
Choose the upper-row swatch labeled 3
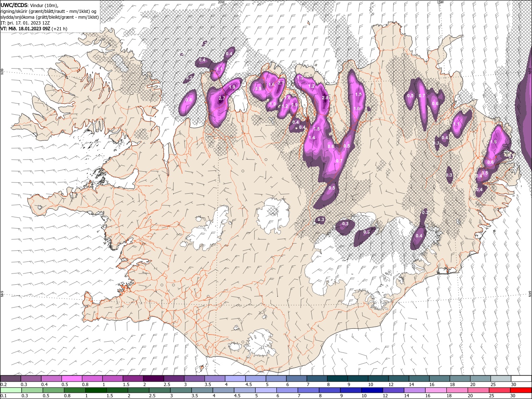pyautogui.click(x=194, y=379)
